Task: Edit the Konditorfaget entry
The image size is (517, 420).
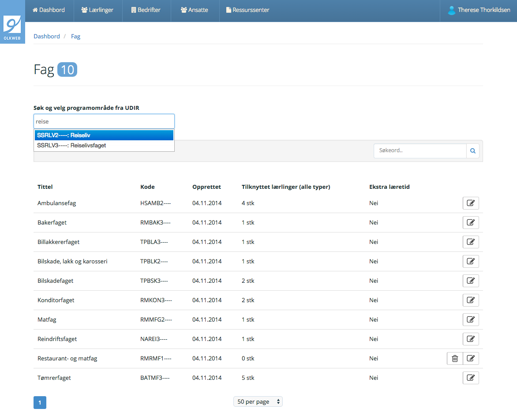Action: 471,300
